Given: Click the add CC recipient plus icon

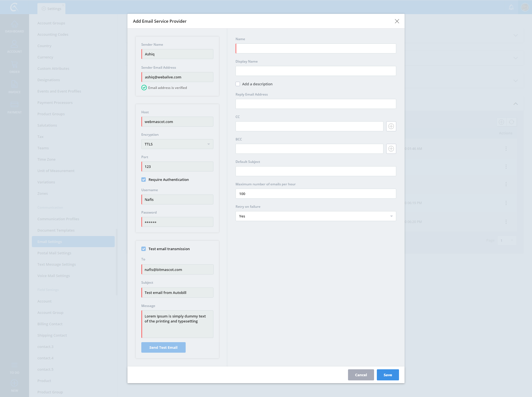Looking at the screenshot, I should click(391, 126).
